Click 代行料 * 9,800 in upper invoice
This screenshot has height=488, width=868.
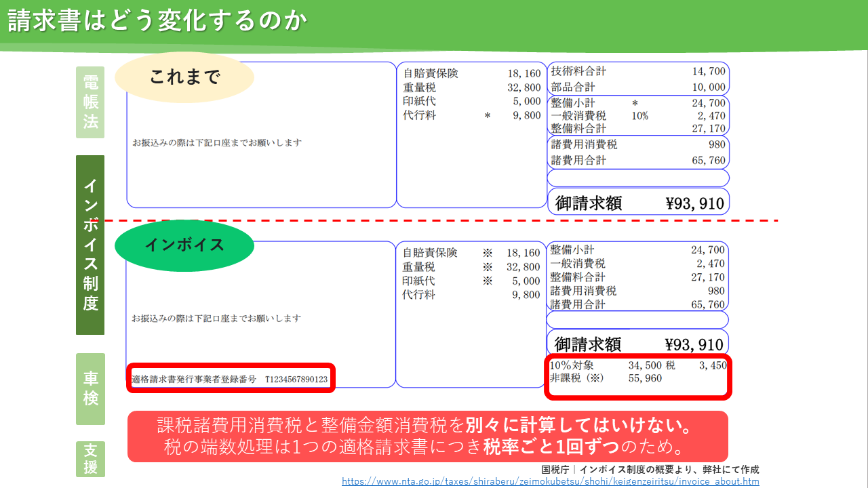(472, 115)
